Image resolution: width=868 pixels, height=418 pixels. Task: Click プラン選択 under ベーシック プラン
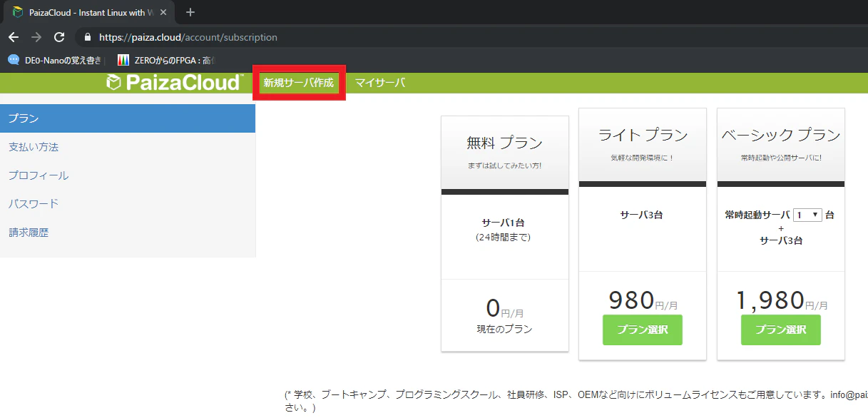coord(780,330)
